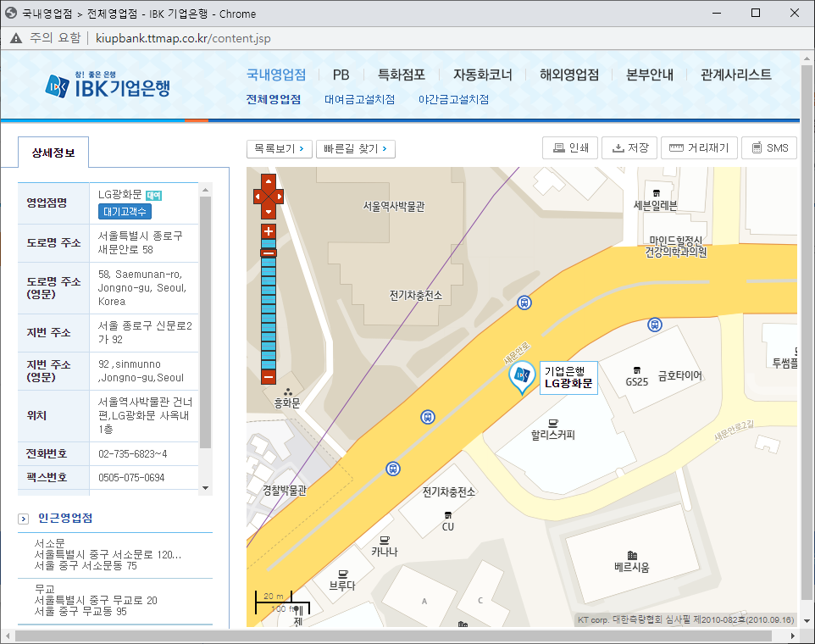Activate 거리재기 distance measuring tool
The width and height of the screenshot is (815, 644).
(699, 148)
